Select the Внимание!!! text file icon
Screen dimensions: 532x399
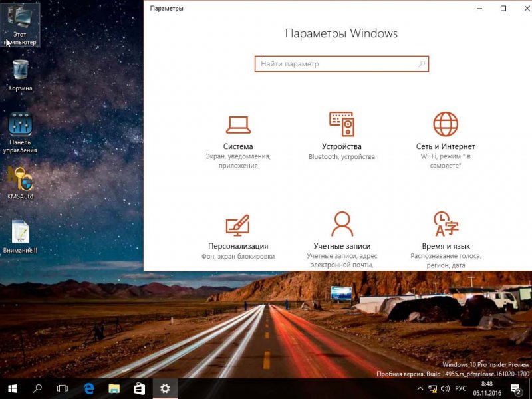click(x=20, y=237)
